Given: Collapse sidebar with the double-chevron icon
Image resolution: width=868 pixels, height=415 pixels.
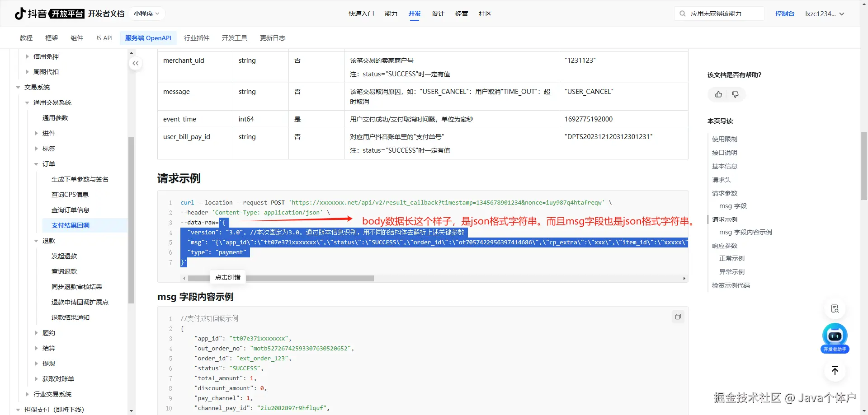Looking at the screenshot, I should (136, 63).
